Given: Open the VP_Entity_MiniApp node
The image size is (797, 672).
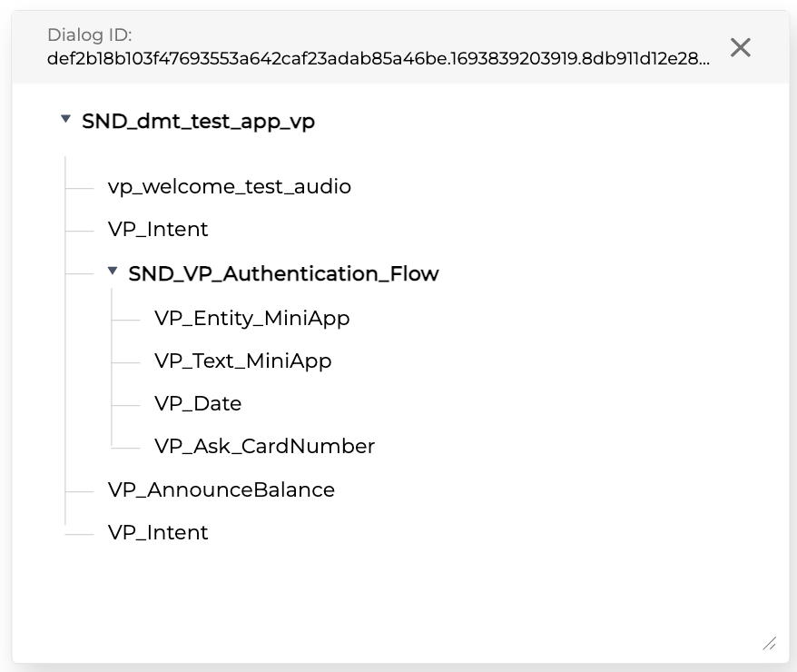Looking at the screenshot, I should (252, 318).
